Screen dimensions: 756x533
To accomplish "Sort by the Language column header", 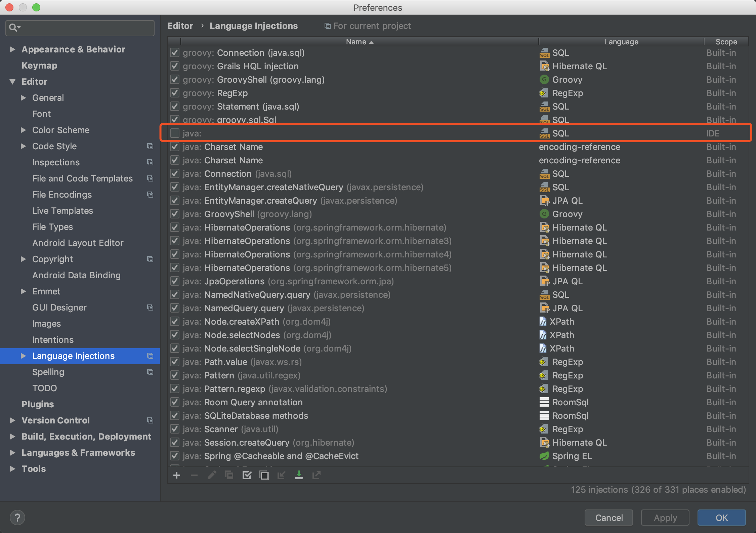I will (621, 42).
